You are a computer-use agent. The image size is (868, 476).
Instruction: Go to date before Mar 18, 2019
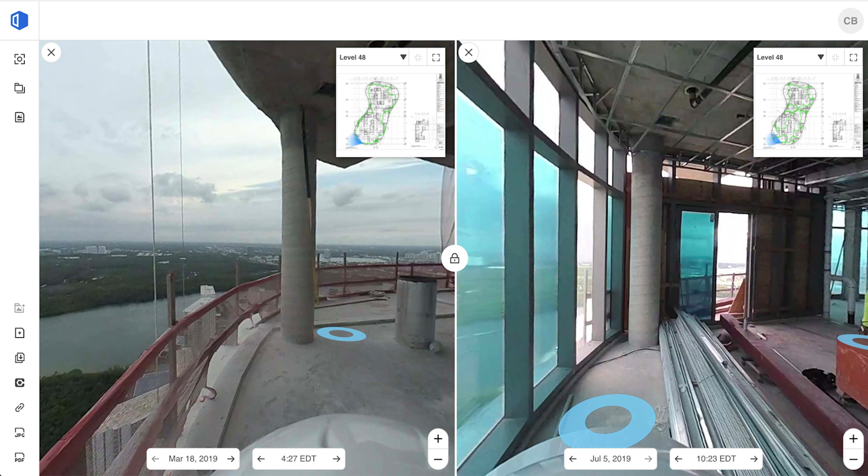[156, 459]
